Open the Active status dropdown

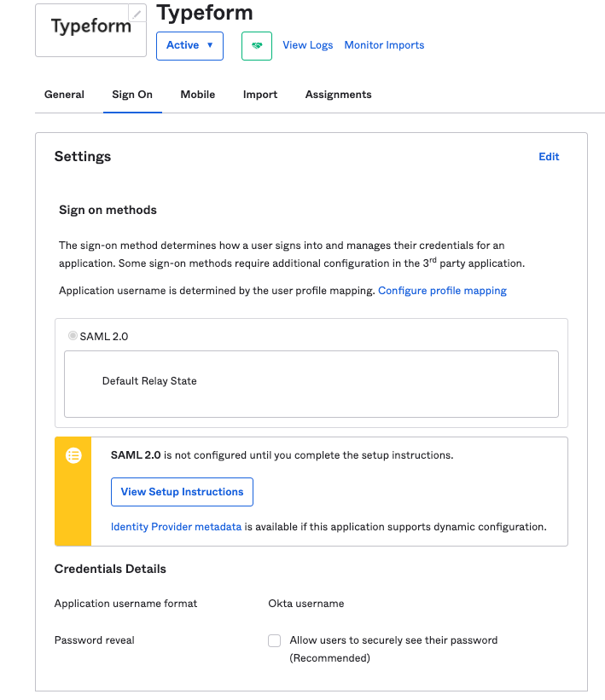[189, 45]
